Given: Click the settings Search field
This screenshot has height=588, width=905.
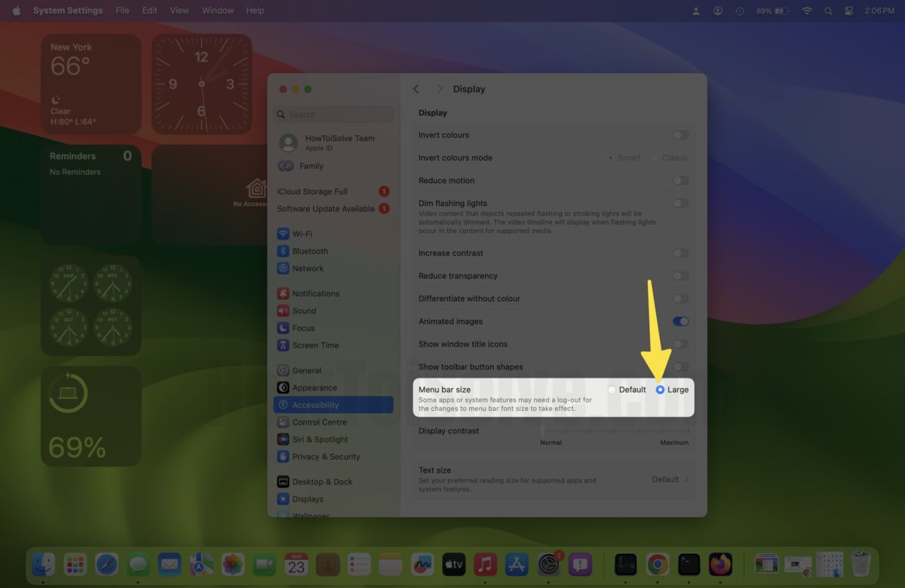Looking at the screenshot, I should pos(333,114).
